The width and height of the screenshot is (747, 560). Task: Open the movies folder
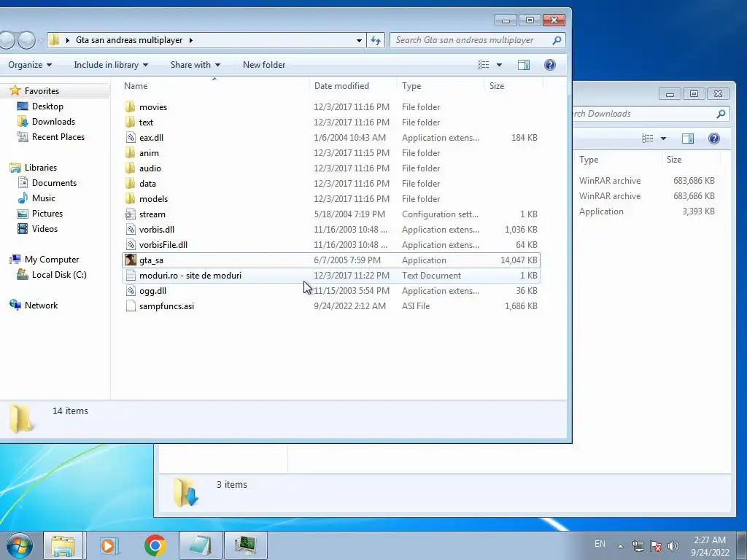click(153, 107)
